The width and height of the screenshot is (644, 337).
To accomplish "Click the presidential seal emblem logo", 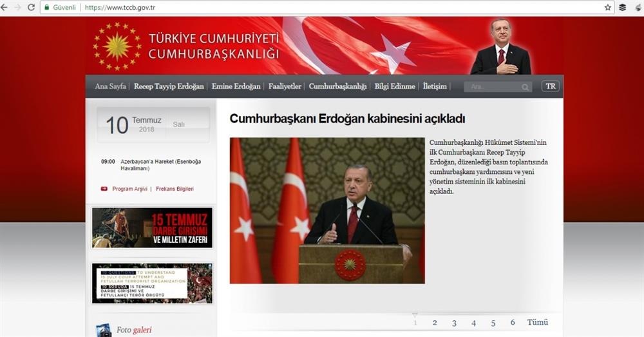I will (117, 46).
